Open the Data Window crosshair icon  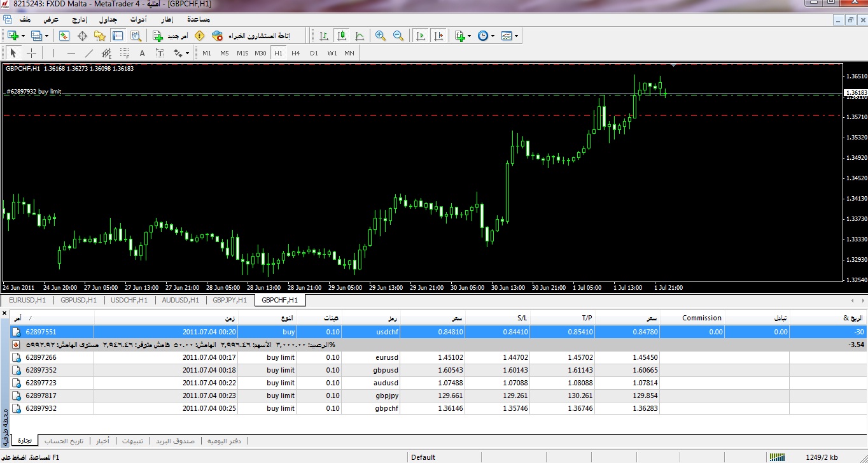[x=82, y=36]
